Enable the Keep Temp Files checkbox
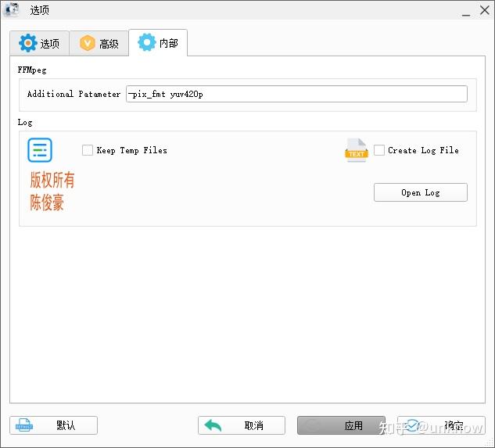The width and height of the screenshot is (495, 448). [x=88, y=150]
